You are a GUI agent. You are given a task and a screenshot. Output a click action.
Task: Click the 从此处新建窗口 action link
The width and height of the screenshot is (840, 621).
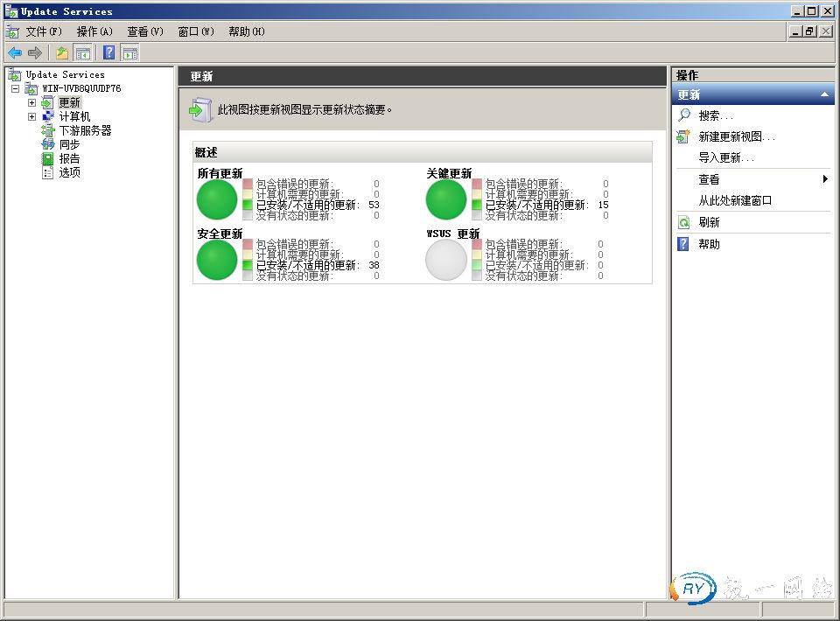click(x=735, y=199)
